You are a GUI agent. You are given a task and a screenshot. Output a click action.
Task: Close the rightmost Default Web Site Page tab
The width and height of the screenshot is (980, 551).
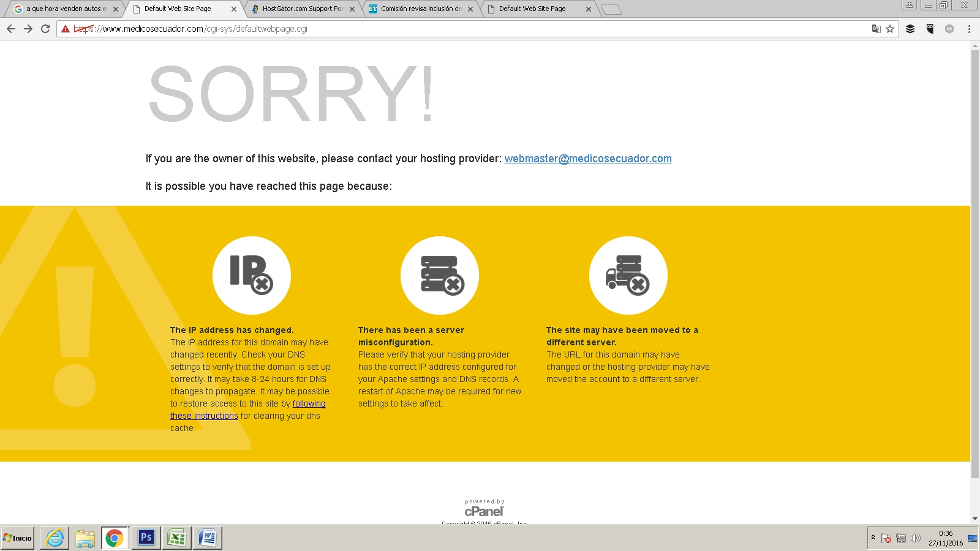click(x=589, y=9)
